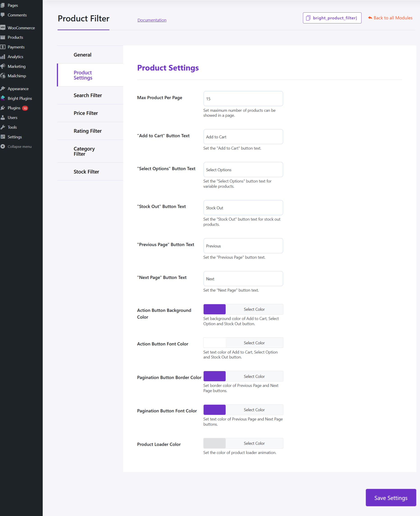This screenshot has width=420, height=516.
Task: Open the Marketing megaphone icon
Action: coord(3,66)
